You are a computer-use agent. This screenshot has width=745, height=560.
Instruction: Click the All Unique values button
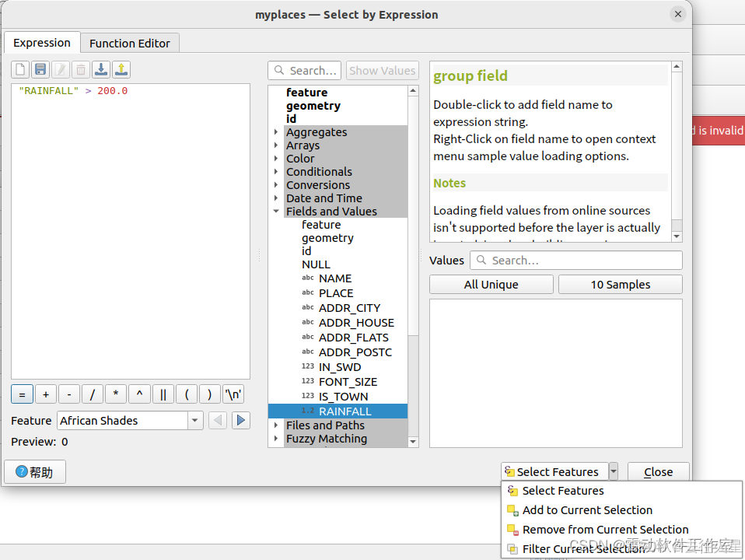(x=491, y=285)
